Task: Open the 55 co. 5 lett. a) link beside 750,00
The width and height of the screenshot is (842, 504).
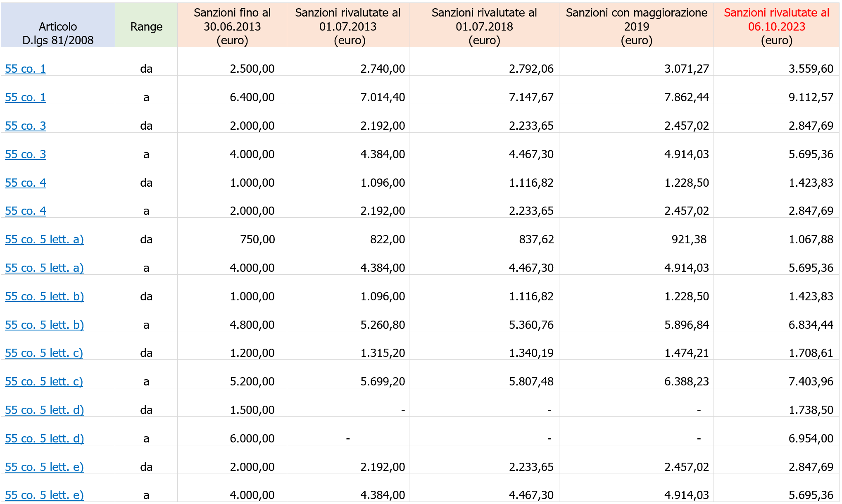Action: pos(44,239)
